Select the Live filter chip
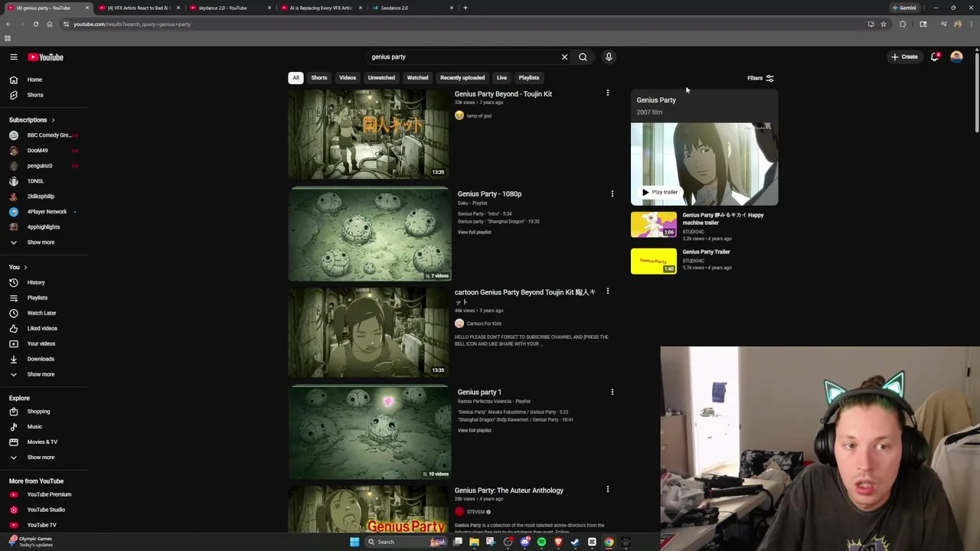980x551 pixels. (x=501, y=77)
